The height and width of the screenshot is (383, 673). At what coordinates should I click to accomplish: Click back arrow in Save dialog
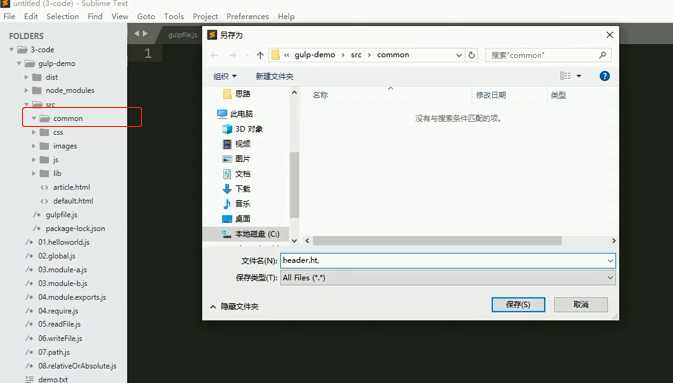214,55
